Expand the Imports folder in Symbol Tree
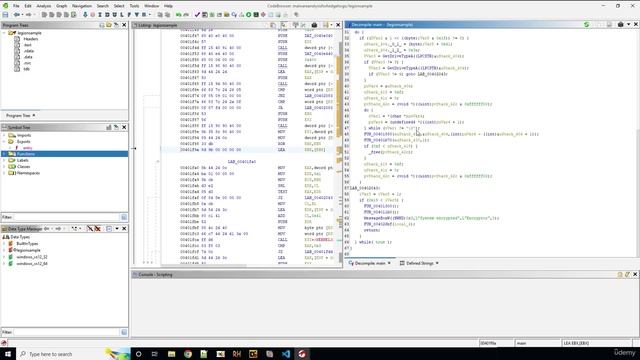Viewport: 640px width, 360px height. click(4, 136)
